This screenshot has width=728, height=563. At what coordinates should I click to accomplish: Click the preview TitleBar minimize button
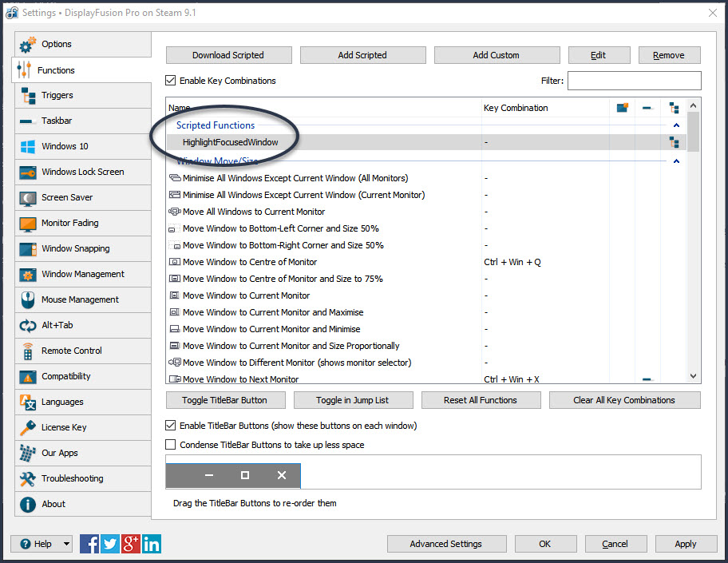coord(209,475)
